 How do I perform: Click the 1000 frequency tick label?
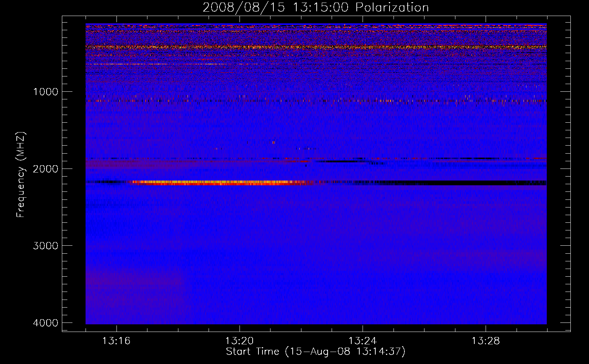pyautogui.click(x=46, y=92)
